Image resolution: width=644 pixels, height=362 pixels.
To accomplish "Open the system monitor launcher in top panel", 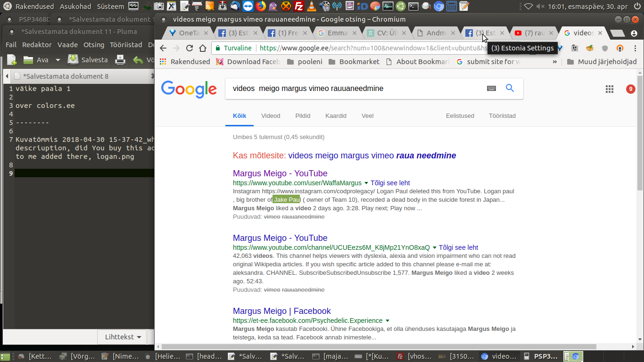I will [x=388, y=7].
